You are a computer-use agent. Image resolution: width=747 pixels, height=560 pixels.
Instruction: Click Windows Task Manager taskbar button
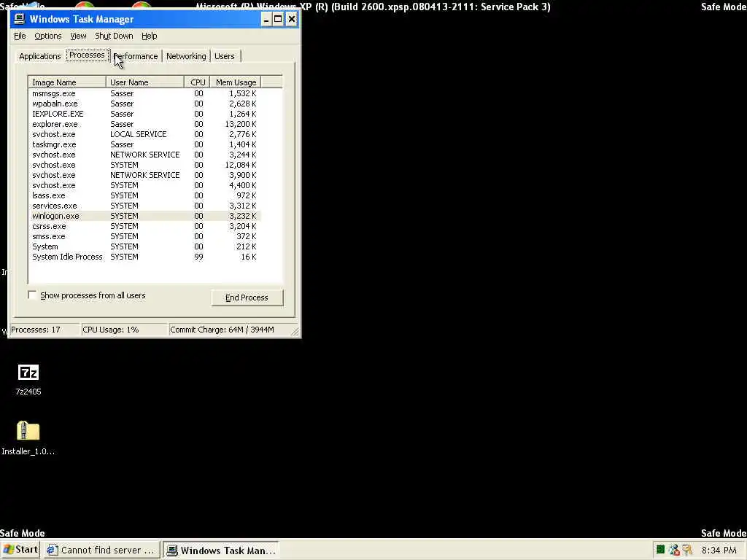coord(221,551)
